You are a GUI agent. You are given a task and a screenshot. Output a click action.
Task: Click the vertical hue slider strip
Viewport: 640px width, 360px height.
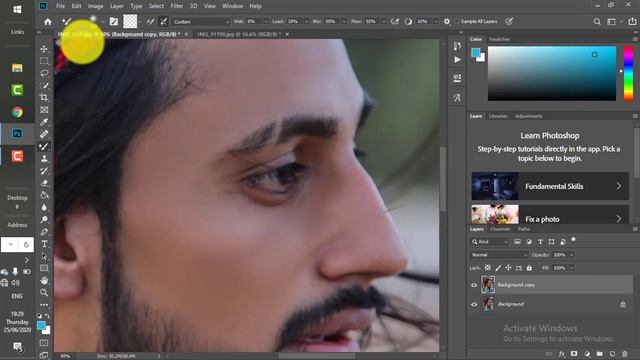[x=628, y=73]
